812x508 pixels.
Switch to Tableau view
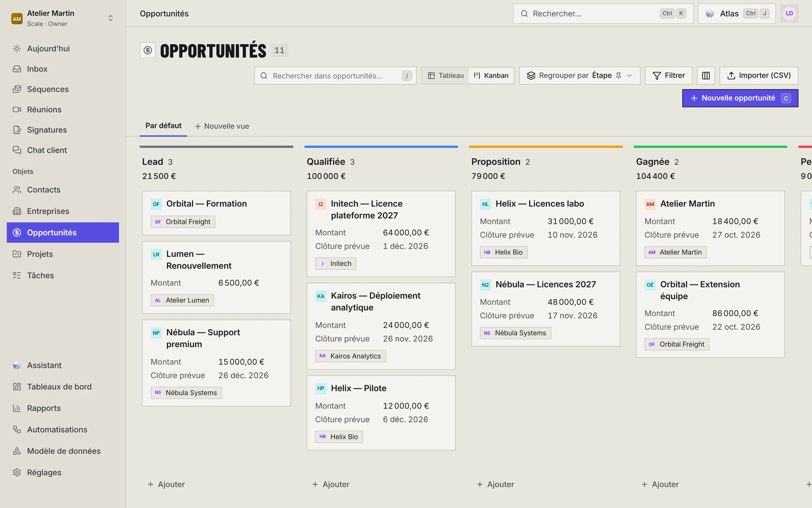tap(445, 76)
